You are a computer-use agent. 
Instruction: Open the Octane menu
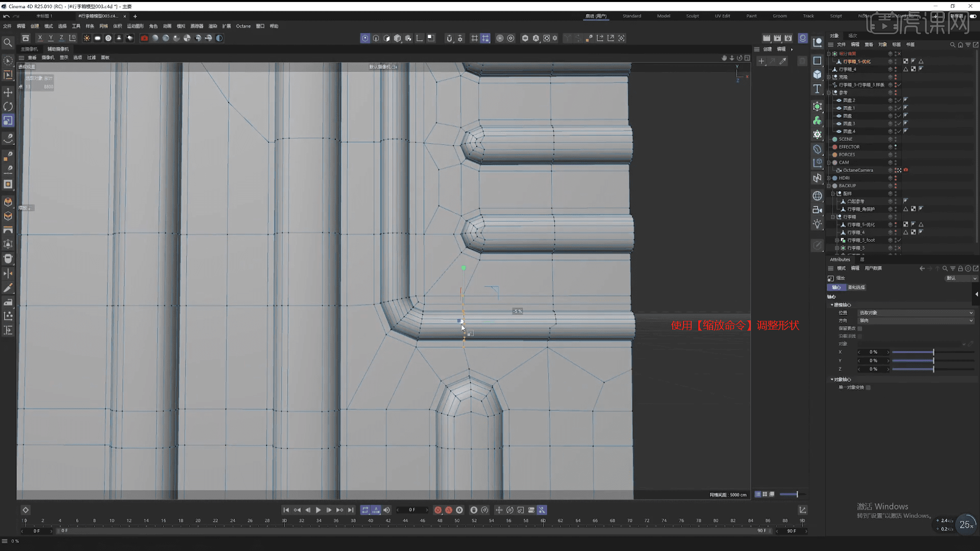(x=243, y=26)
